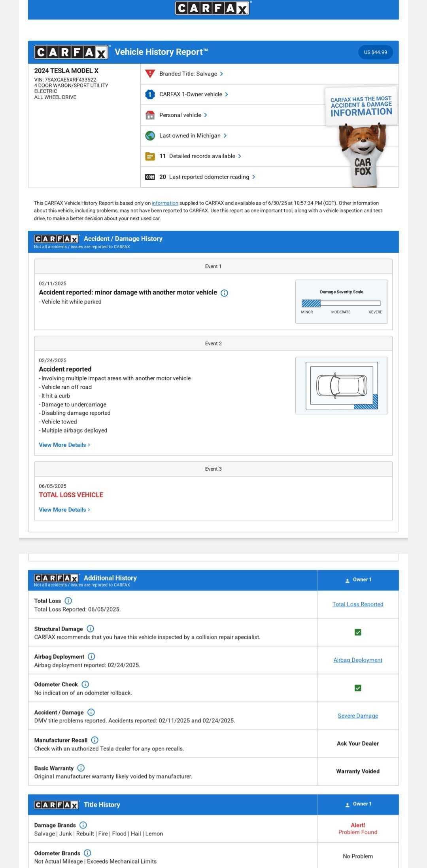This screenshot has height=868, width=427.
Task: Open Total Loss Reported link
Action: [x=358, y=604]
